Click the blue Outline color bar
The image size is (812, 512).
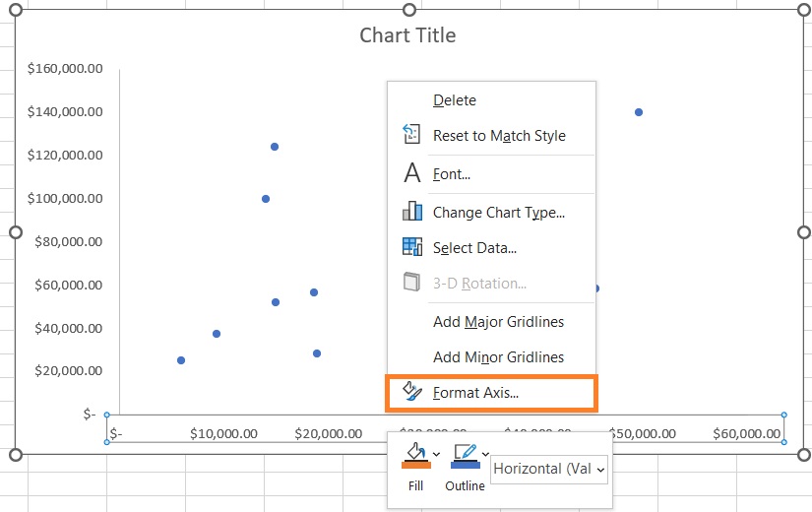pos(465,465)
